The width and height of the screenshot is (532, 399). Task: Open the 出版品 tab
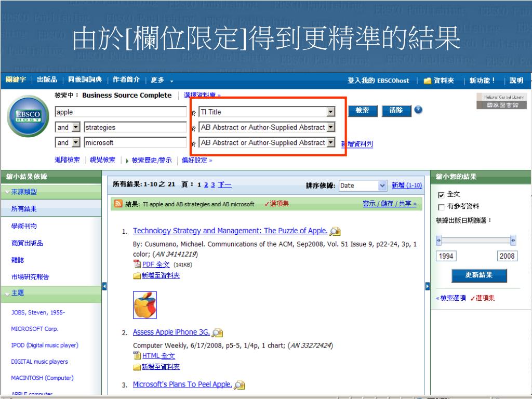(47, 79)
